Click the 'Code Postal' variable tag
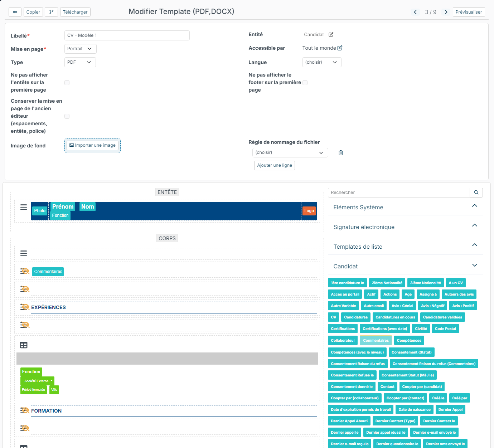 (445, 328)
